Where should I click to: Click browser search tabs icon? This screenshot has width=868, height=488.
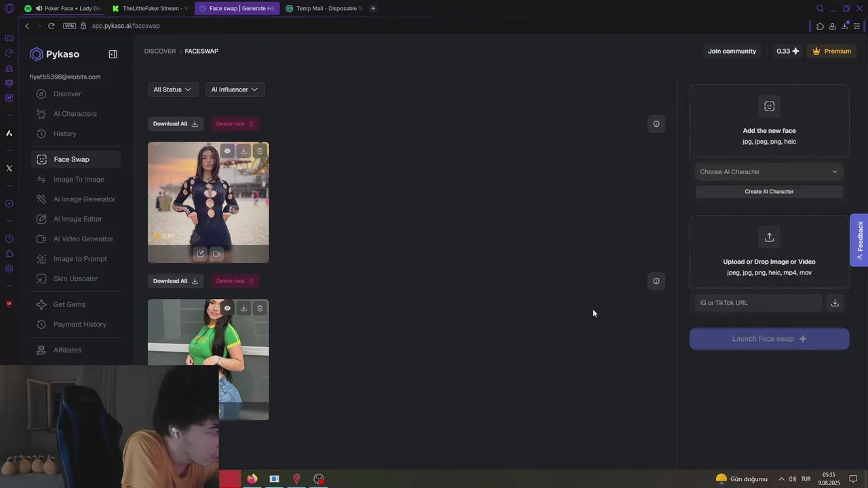click(820, 8)
